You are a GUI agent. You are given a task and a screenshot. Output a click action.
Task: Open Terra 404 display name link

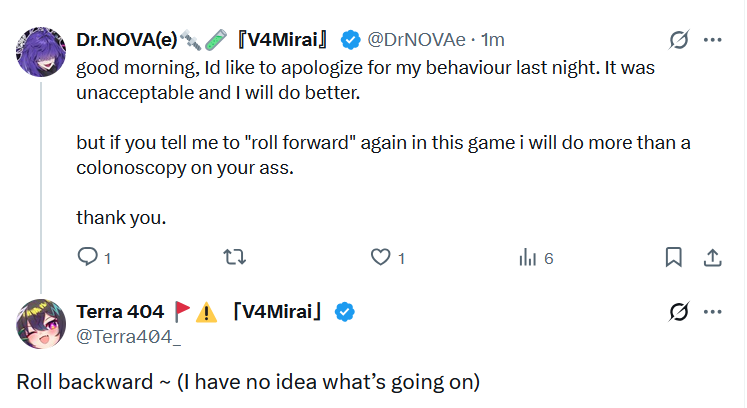120,312
